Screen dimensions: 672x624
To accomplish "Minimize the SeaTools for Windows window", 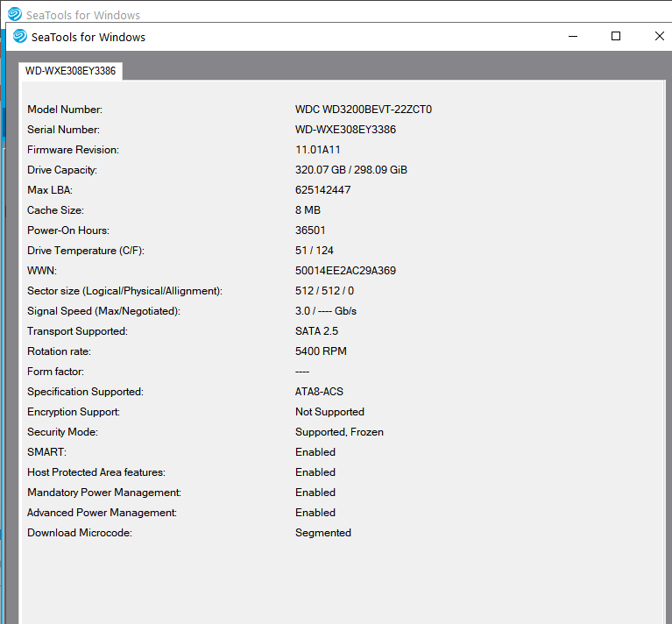I will pyautogui.click(x=572, y=36).
